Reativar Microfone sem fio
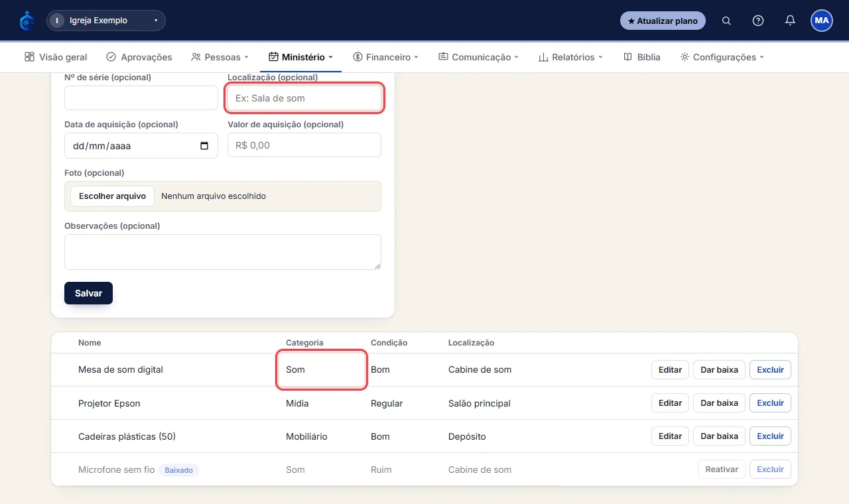This screenshot has width=849, height=504. click(x=722, y=469)
